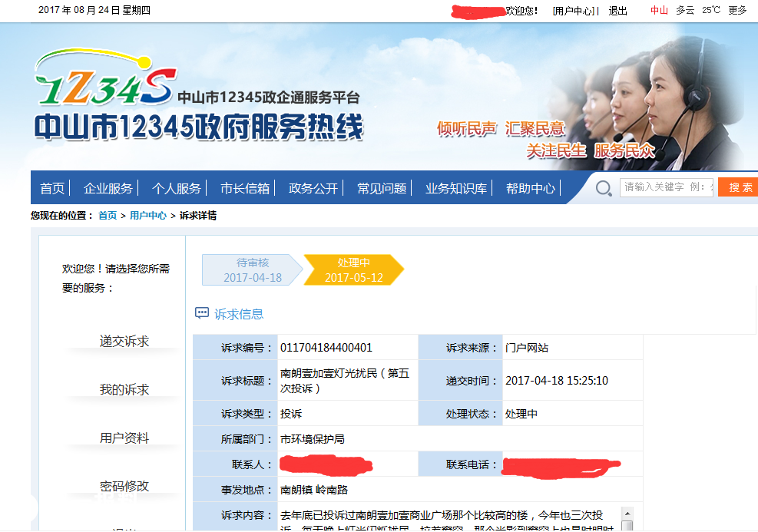Image resolution: width=758 pixels, height=532 pixels.
Task: Go to 市长信箱 page
Action: tap(245, 188)
